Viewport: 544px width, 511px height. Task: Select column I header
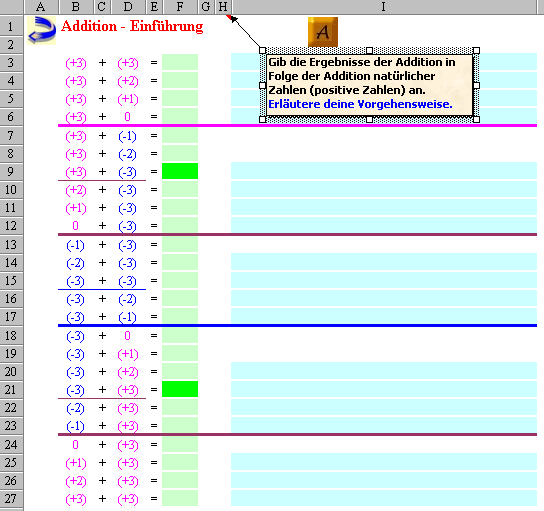[384, 7]
